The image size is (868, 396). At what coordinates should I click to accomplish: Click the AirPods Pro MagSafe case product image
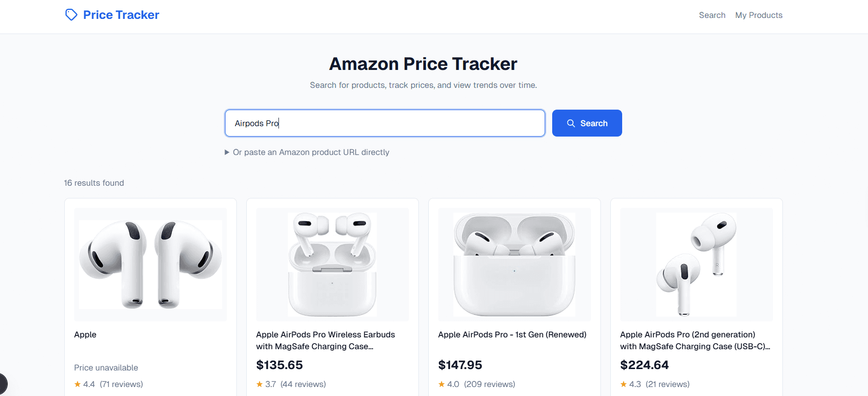point(332,265)
